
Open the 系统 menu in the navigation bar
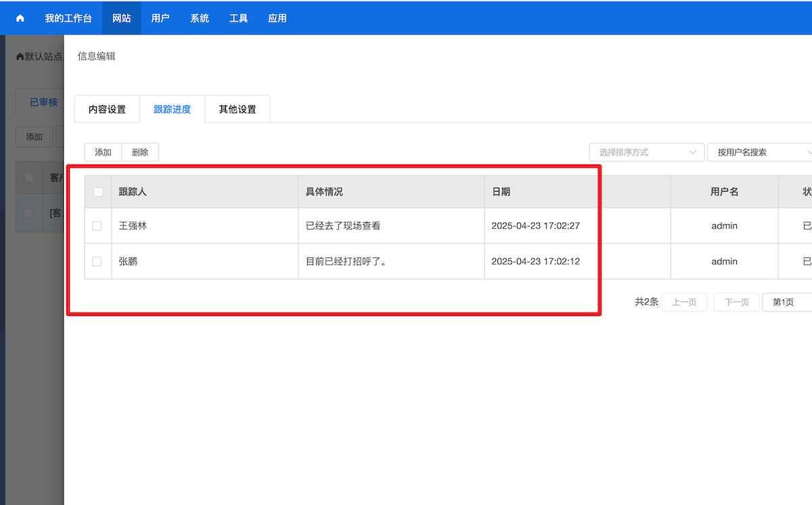(x=200, y=18)
